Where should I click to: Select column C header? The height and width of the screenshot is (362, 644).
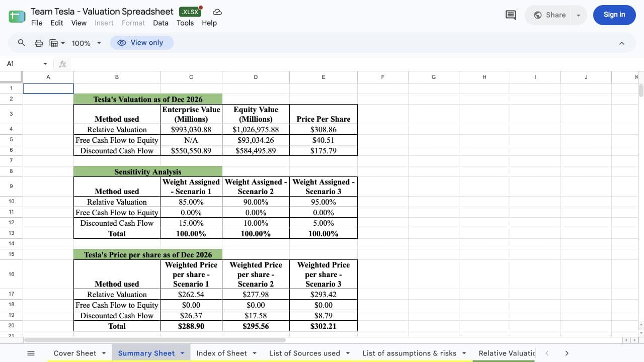click(x=191, y=77)
